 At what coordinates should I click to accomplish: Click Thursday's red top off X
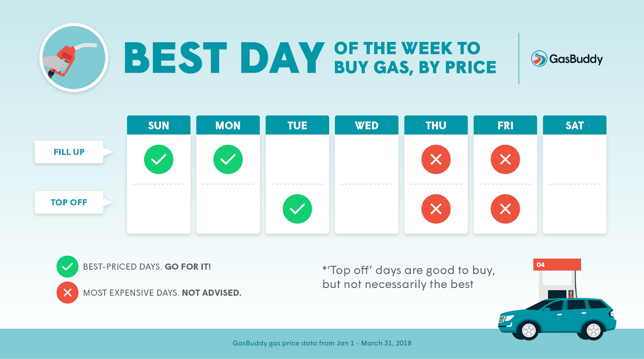tap(436, 209)
